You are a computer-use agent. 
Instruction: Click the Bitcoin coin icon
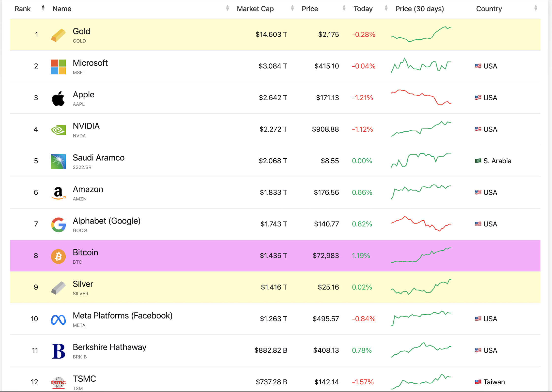[x=58, y=256]
